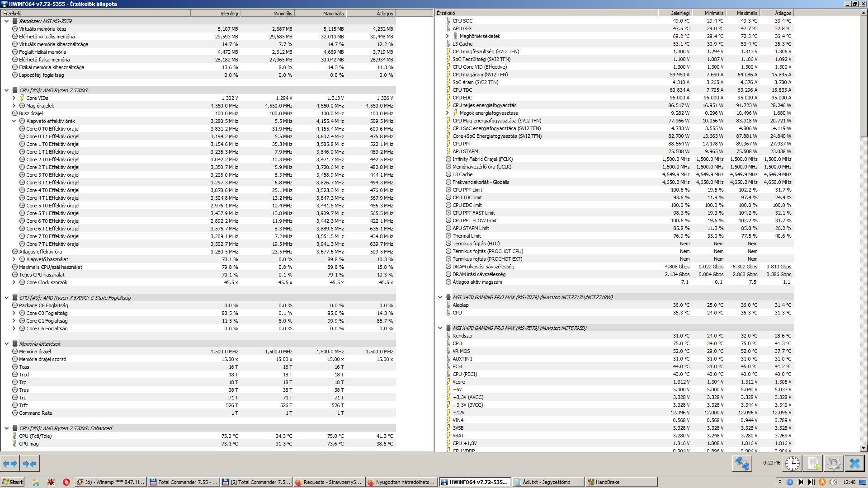Open the remote network monitoring icon

(742, 464)
